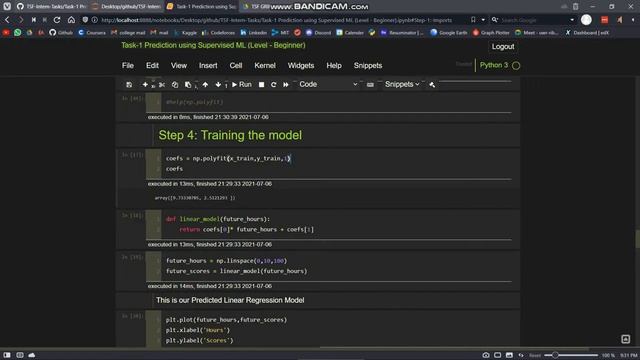
Task: Paste cells below icon
Action: point(188,84)
